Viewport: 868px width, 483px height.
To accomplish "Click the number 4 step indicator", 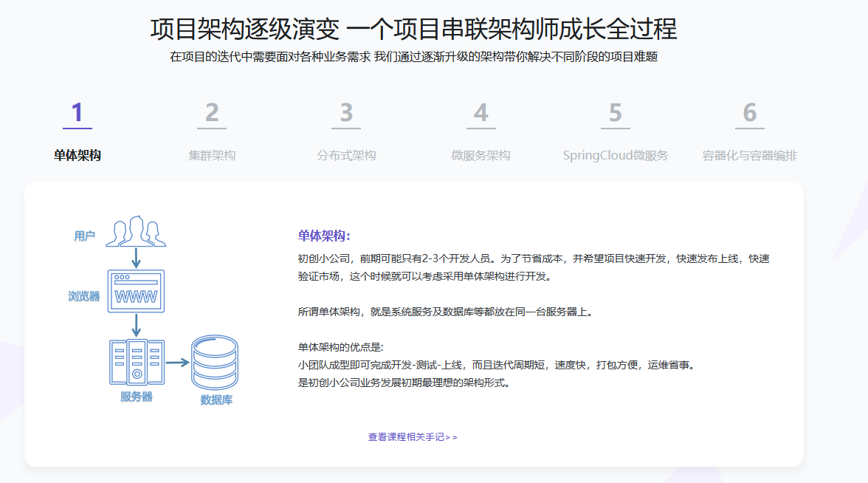I will coord(480,112).
